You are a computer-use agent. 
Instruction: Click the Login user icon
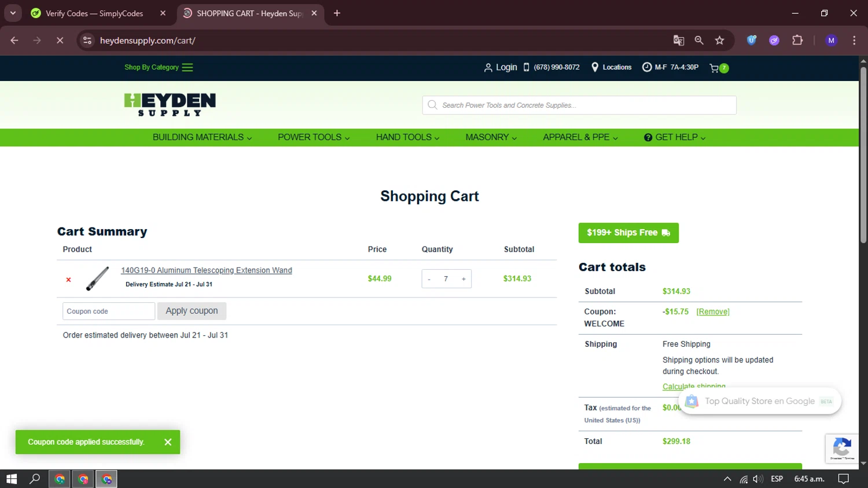pos(488,68)
